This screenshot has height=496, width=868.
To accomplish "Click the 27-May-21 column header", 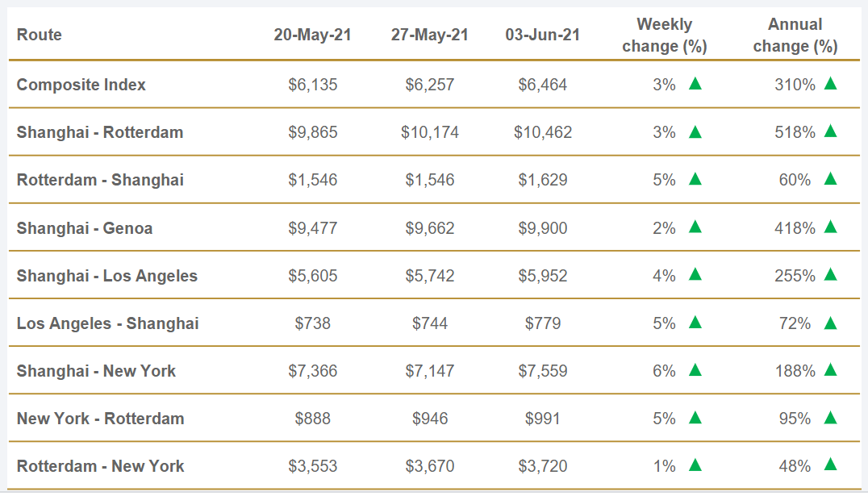I will (x=430, y=35).
